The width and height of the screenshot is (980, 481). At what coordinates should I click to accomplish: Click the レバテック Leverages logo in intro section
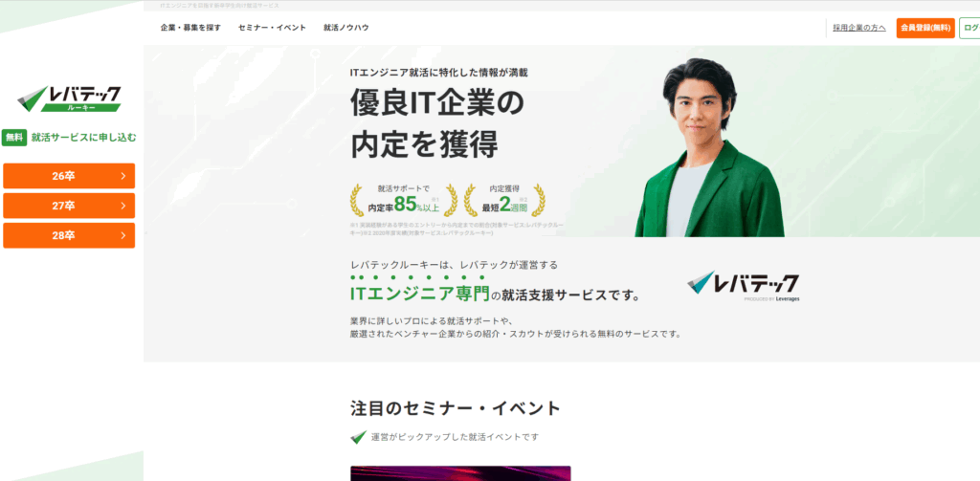pyautogui.click(x=743, y=286)
